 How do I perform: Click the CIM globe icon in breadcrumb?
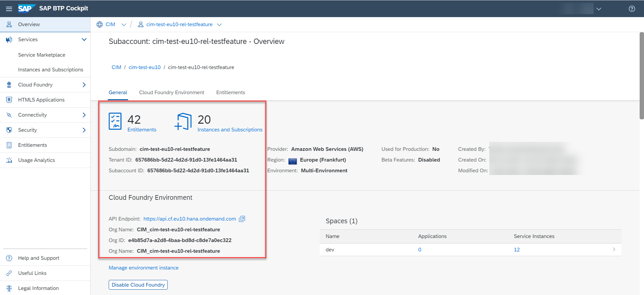click(100, 24)
